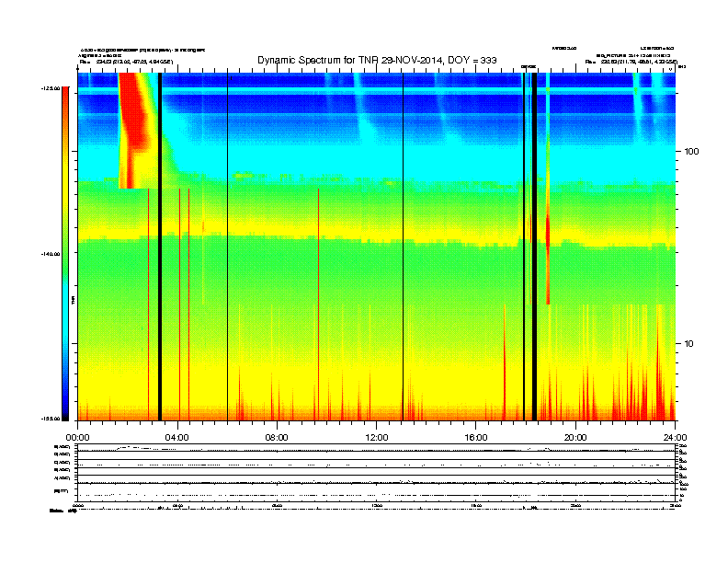This screenshot has width=728, height=563.
Task: Click the 12:00 time axis label
Action: tap(377, 438)
